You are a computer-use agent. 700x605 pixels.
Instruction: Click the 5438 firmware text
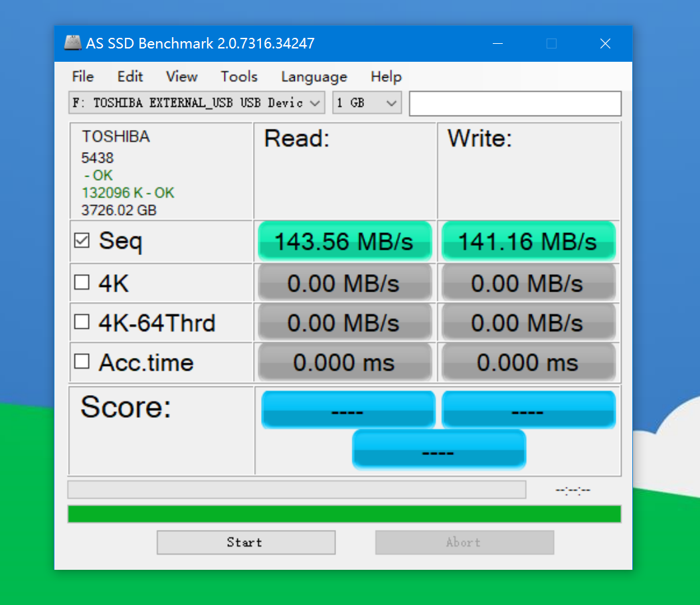pos(98,157)
